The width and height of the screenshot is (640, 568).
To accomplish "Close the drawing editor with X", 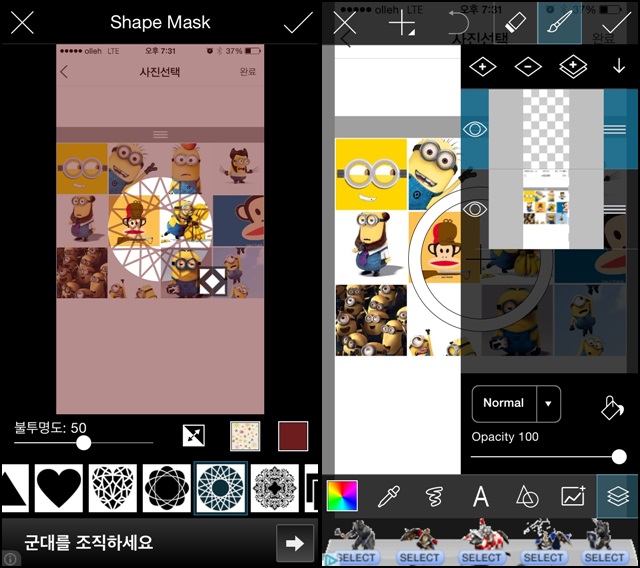I will pos(345,22).
